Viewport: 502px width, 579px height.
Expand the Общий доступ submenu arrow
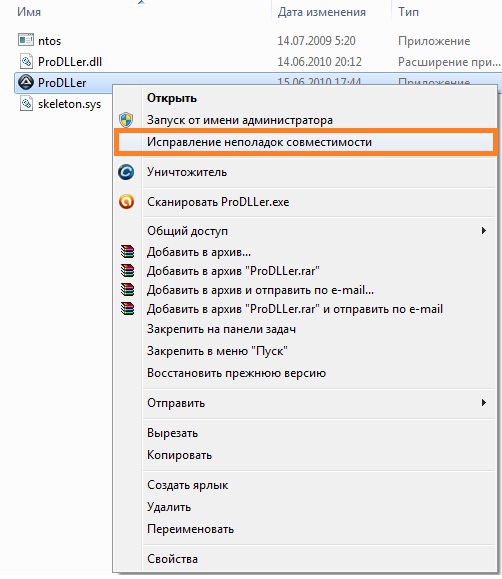(484, 231)
